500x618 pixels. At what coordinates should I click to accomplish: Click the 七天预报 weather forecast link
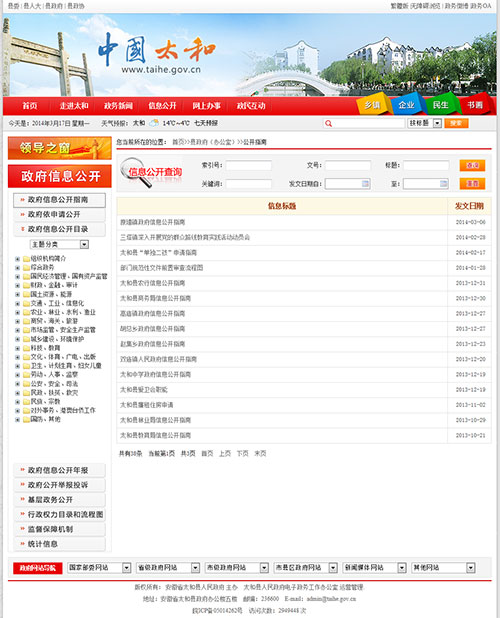pyautogui.click(x=206, y=123)
